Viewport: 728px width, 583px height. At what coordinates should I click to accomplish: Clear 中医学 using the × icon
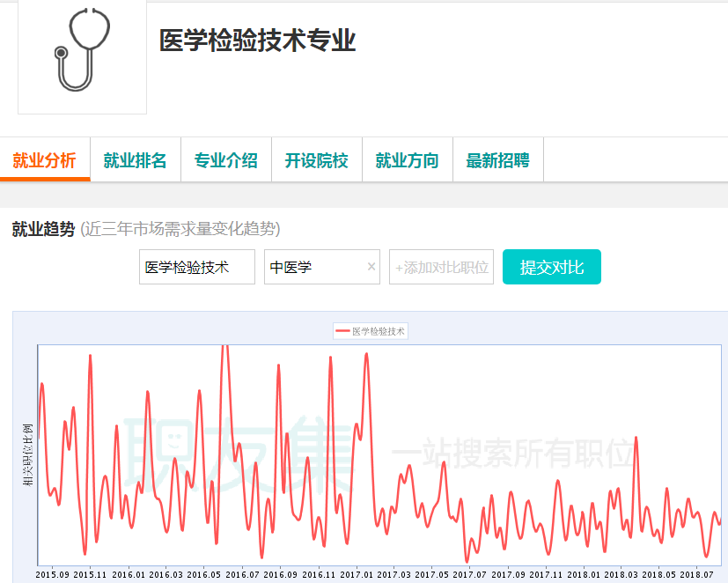(x=370, y=267)
